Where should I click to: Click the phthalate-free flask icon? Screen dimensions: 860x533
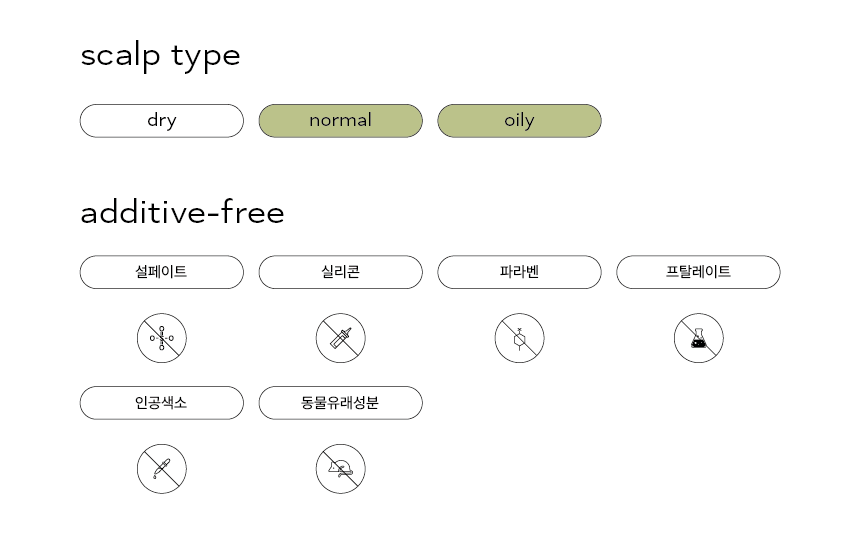[x=698, y=338]
